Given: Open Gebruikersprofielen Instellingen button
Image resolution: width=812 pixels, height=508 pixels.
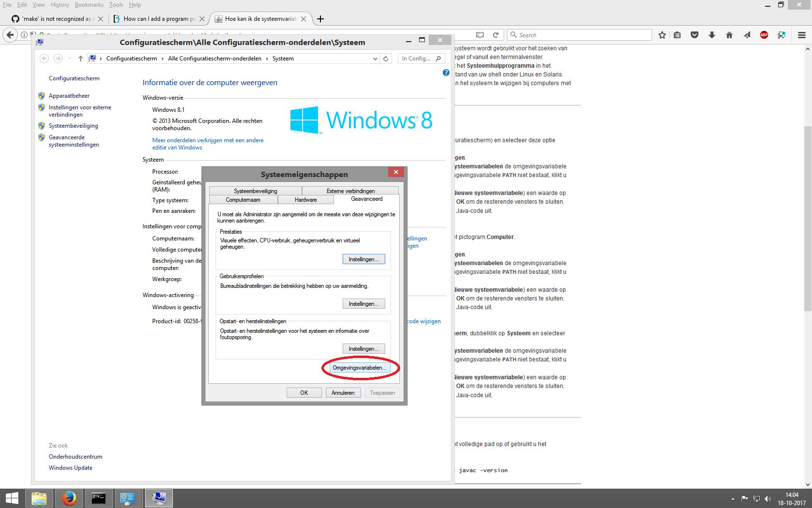Looking at the screenshot, I should [x=364, y=304].
